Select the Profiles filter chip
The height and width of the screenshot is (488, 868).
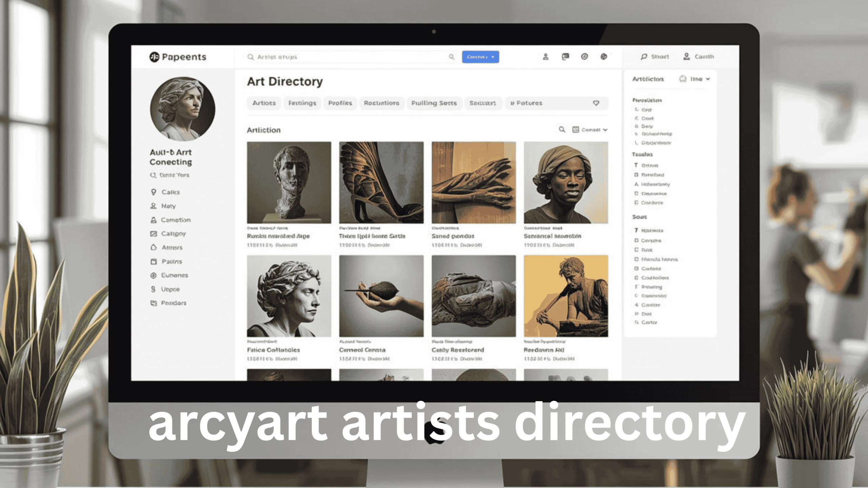click(340, 103)
